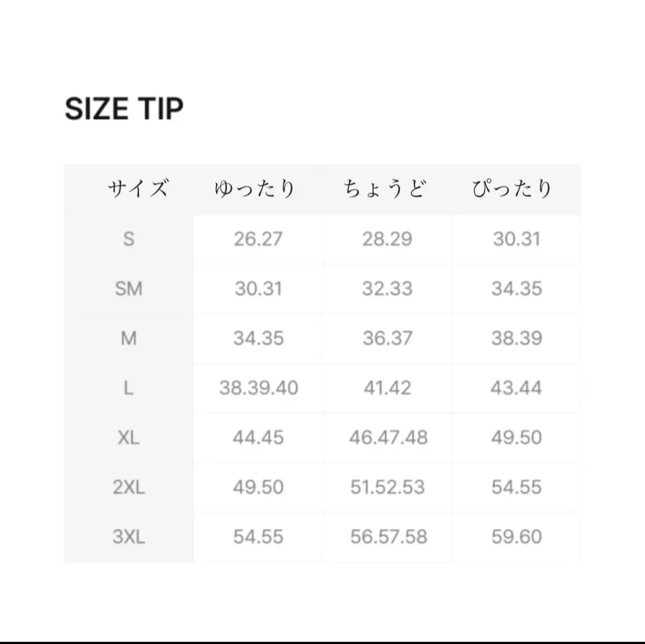Click the M size row label

[129, 338]
